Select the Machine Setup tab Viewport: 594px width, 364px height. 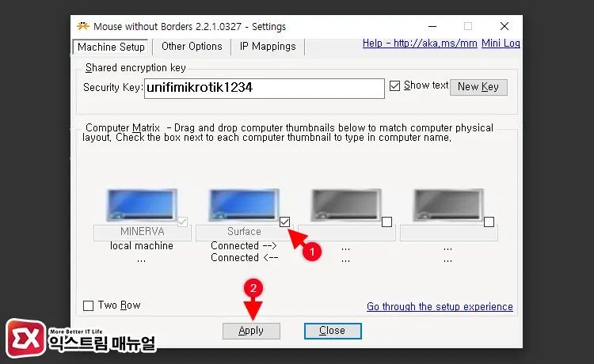click(x=111, y=47)
